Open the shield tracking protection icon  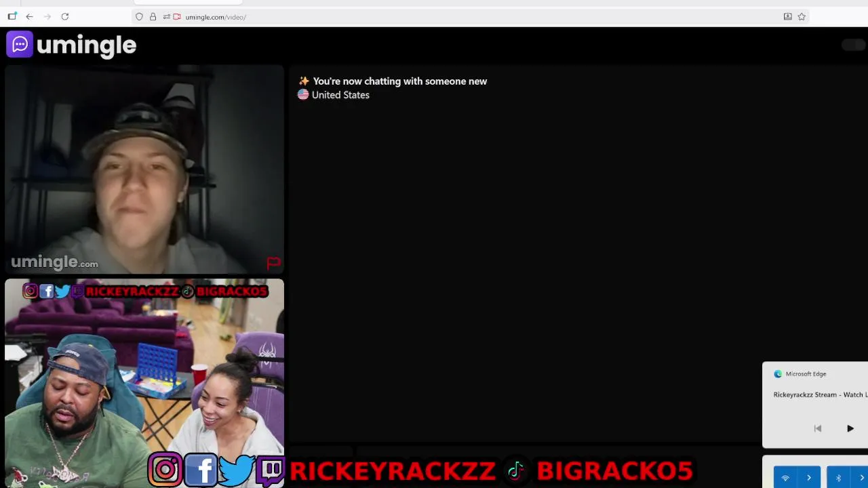point(139,17)
